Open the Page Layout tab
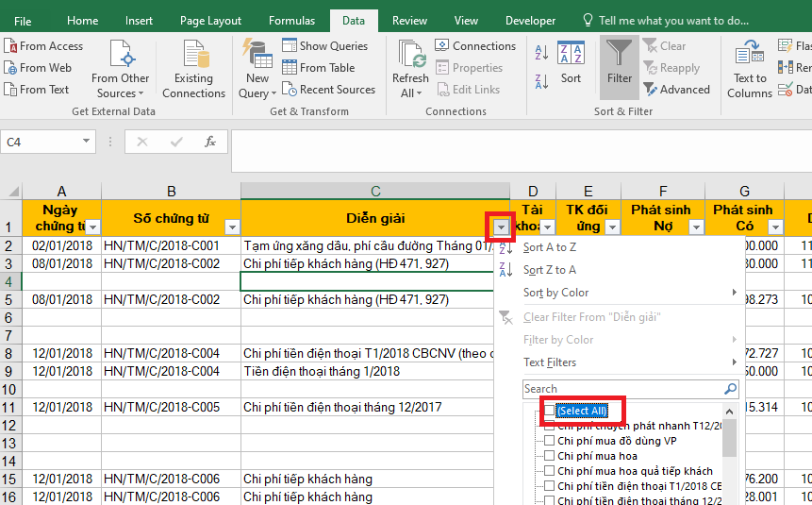The height and width of the screenshot is (505, 812). 210,20
